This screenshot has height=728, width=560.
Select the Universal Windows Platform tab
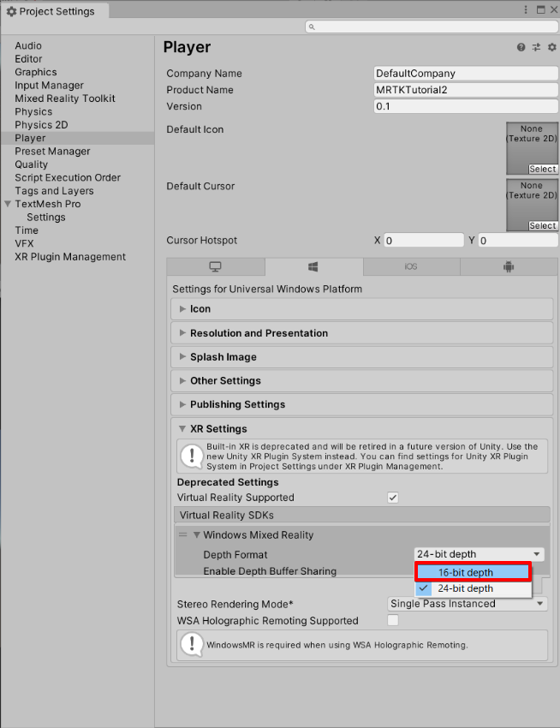click(313, 266)
